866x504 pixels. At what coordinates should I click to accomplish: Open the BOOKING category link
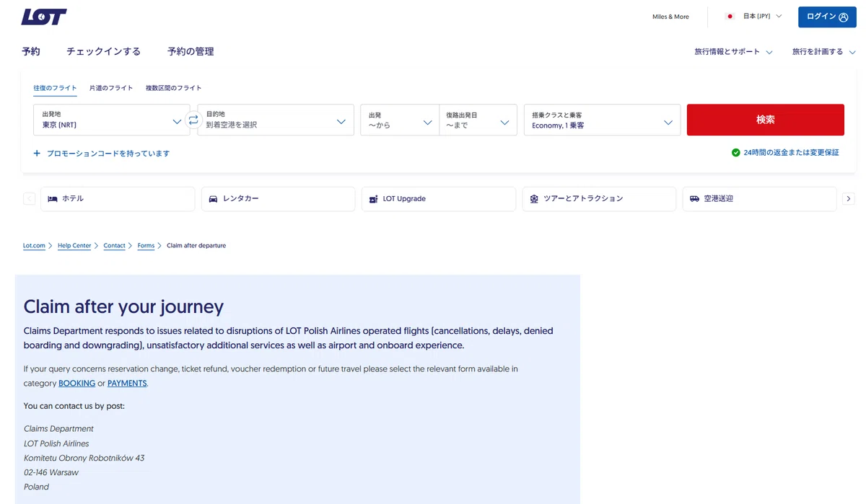[x=76, y=384]
